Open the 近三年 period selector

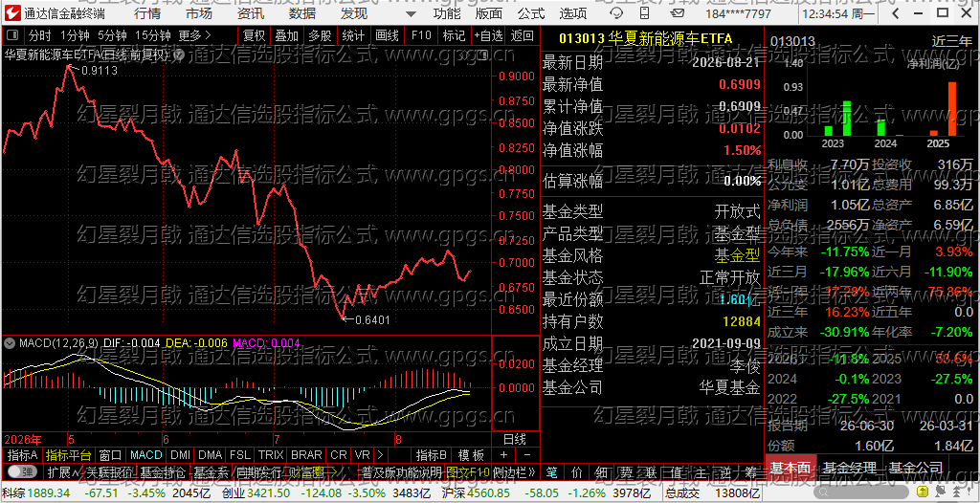coord(951,42)
